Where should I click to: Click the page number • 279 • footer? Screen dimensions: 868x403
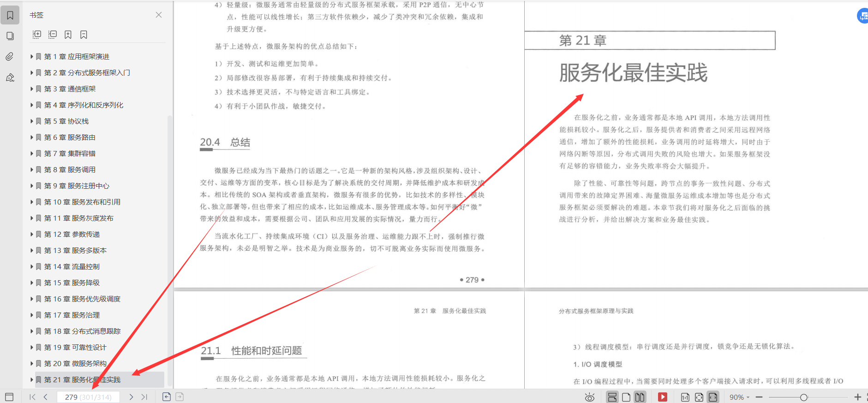(x=472, y=280)
